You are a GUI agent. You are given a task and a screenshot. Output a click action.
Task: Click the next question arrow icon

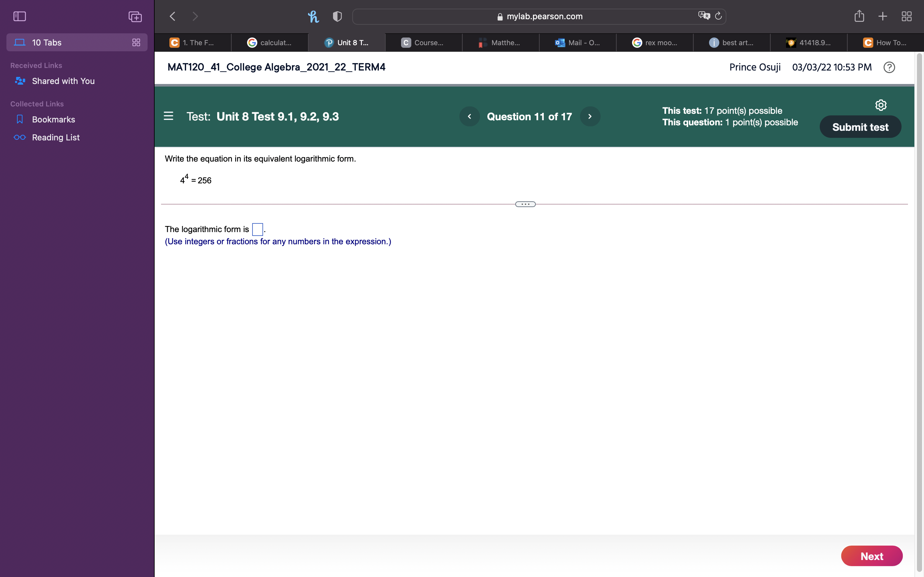589,116
